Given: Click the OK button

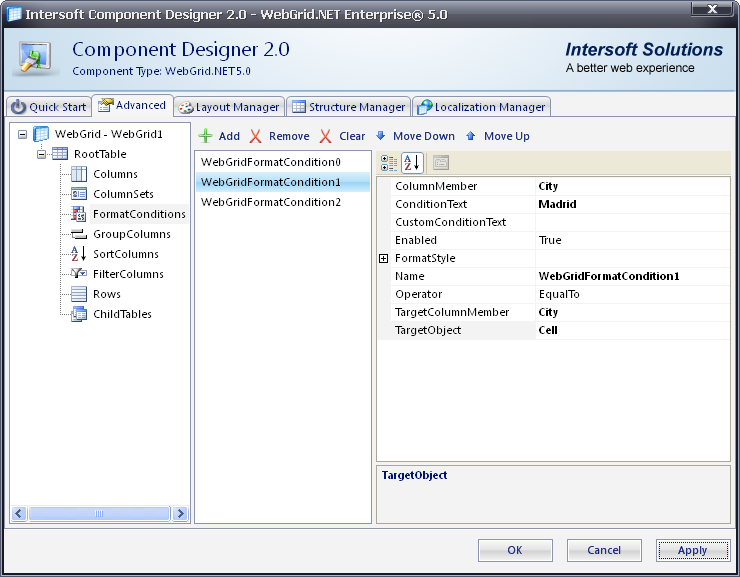Looking at the screenshot, I should pos(515,550).
